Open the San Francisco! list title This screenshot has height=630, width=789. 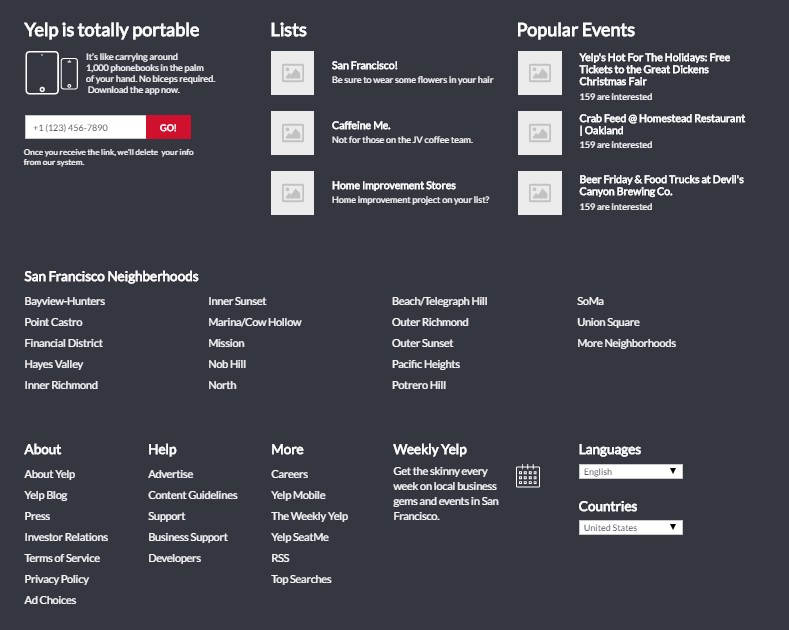(364, 65)
